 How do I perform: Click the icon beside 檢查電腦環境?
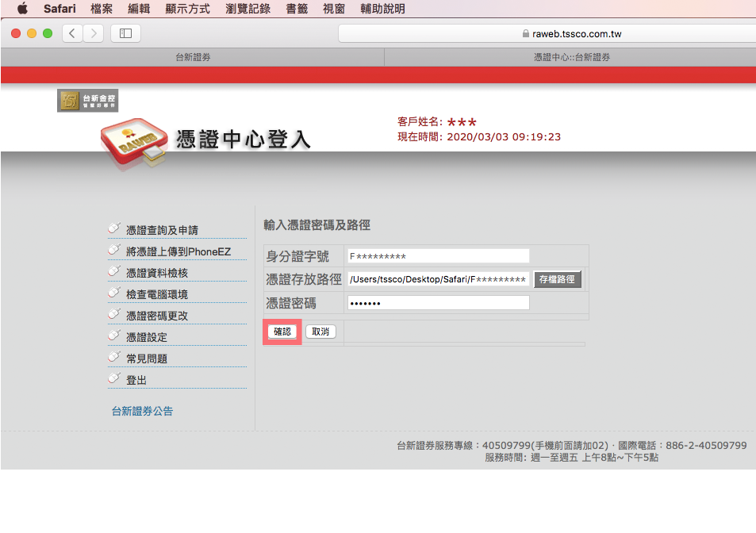click(x=114, y=292)
